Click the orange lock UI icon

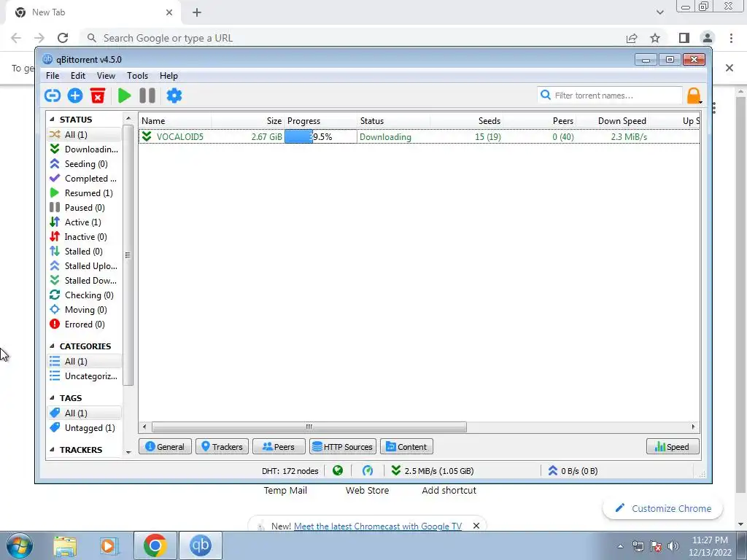click(694, 96)
